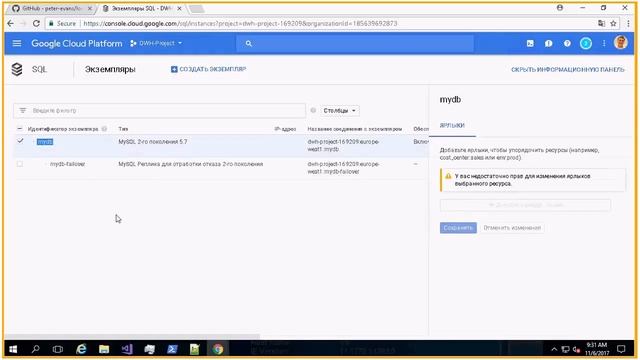
Task: Click the disabled Add label button
Action: (525, 205)
